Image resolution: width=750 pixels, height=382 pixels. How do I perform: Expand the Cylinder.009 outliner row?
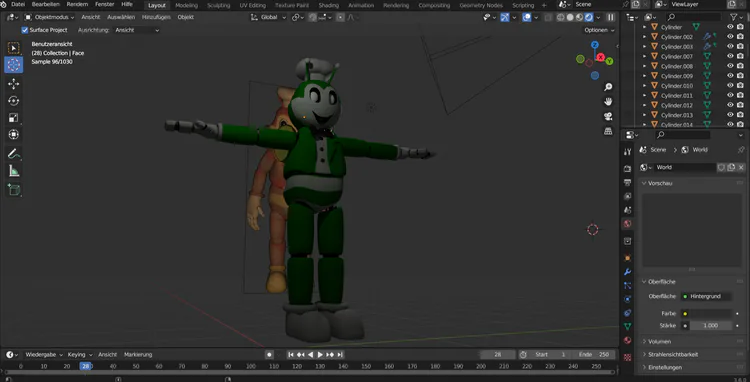pos(644,76)
